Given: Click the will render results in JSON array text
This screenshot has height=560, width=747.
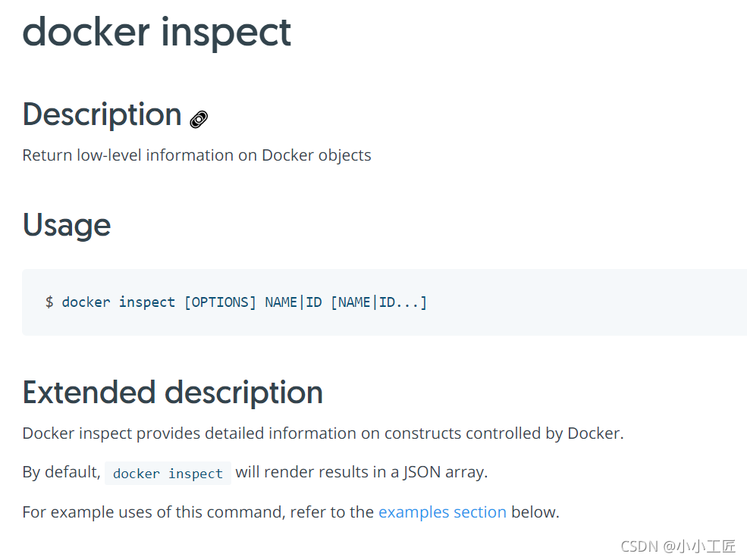Looking at the screenshot, I should (362, 472).
